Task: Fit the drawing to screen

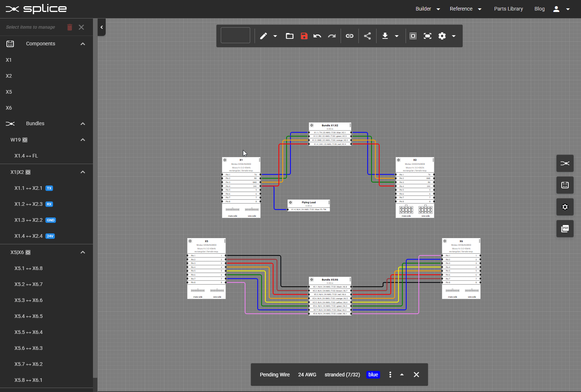Action: click(427, 36)
